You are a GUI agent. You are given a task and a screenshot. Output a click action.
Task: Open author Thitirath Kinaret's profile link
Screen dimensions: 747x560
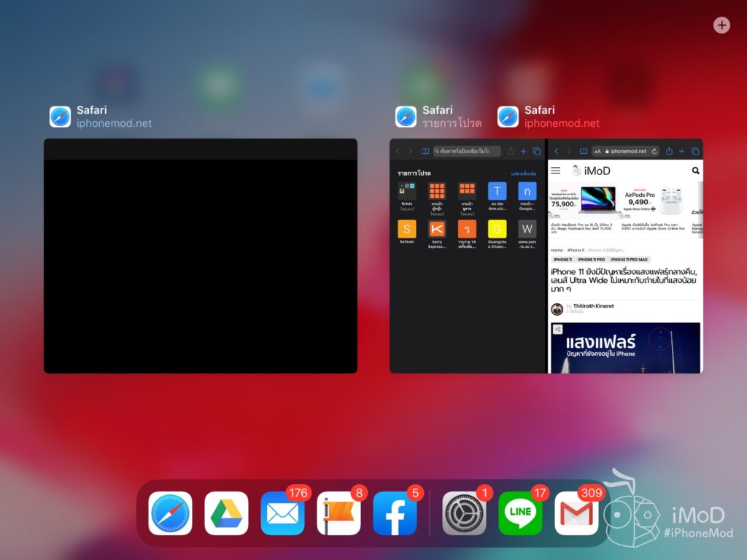(x=595, y=306)
